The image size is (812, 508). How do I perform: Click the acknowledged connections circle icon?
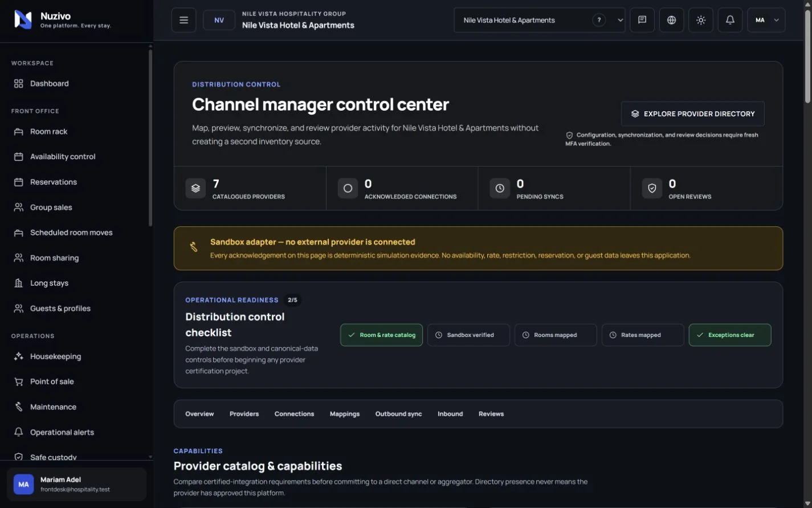(x=348, y=188)
